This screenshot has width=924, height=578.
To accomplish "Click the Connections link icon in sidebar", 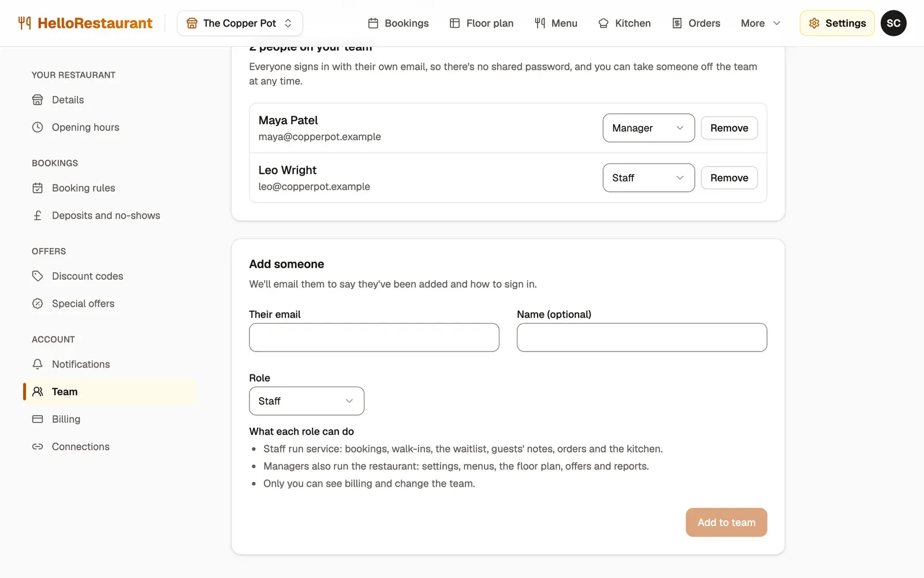I will point(38,447).
